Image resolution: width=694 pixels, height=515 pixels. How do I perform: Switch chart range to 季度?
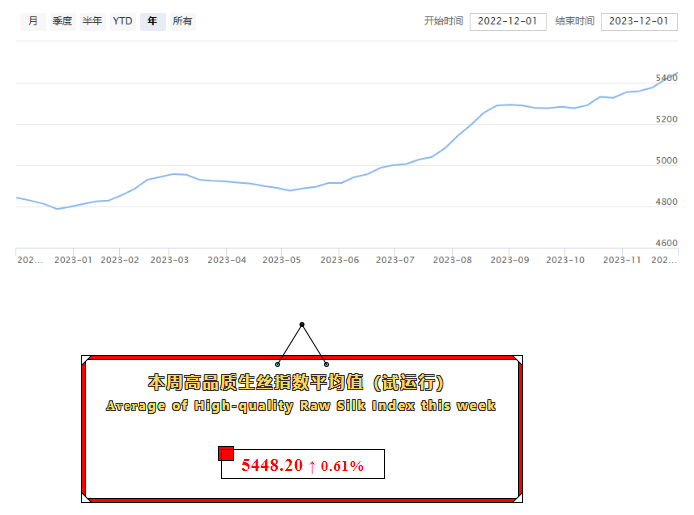pos(62,21)
